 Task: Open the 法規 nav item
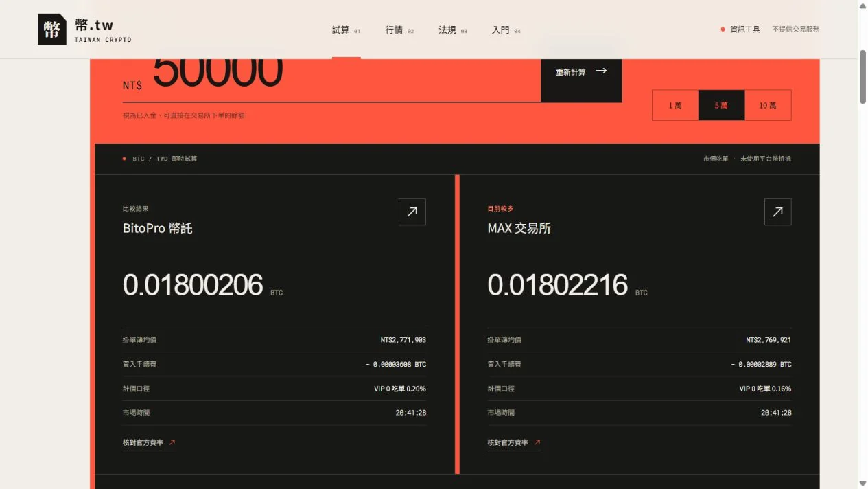(x=453, y=30)
